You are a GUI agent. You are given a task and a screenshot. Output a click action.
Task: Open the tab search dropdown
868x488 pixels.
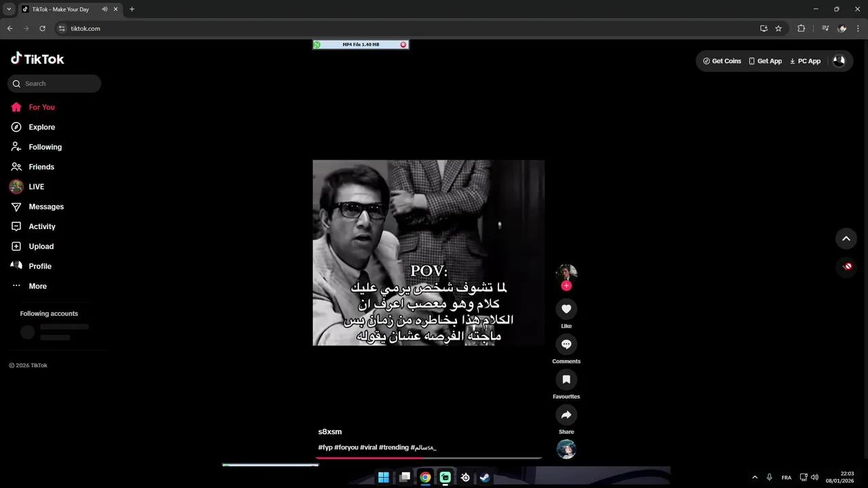(x=9, y=9)
